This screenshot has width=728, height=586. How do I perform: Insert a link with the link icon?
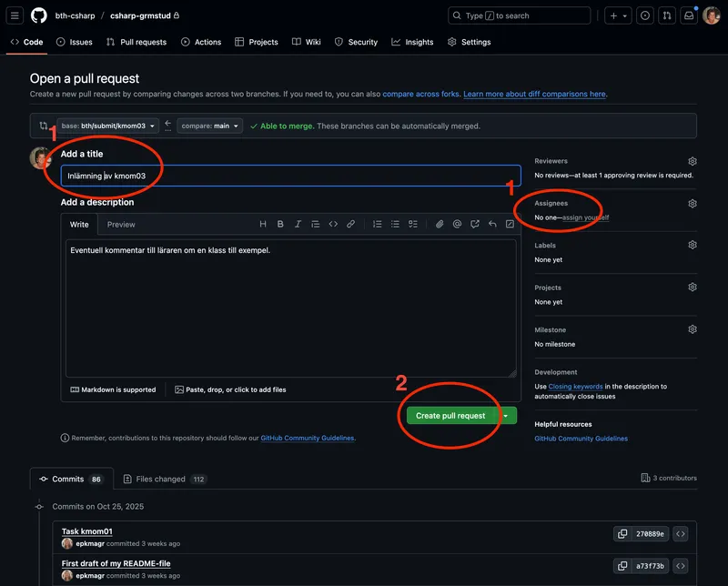(x=350, y=224)
